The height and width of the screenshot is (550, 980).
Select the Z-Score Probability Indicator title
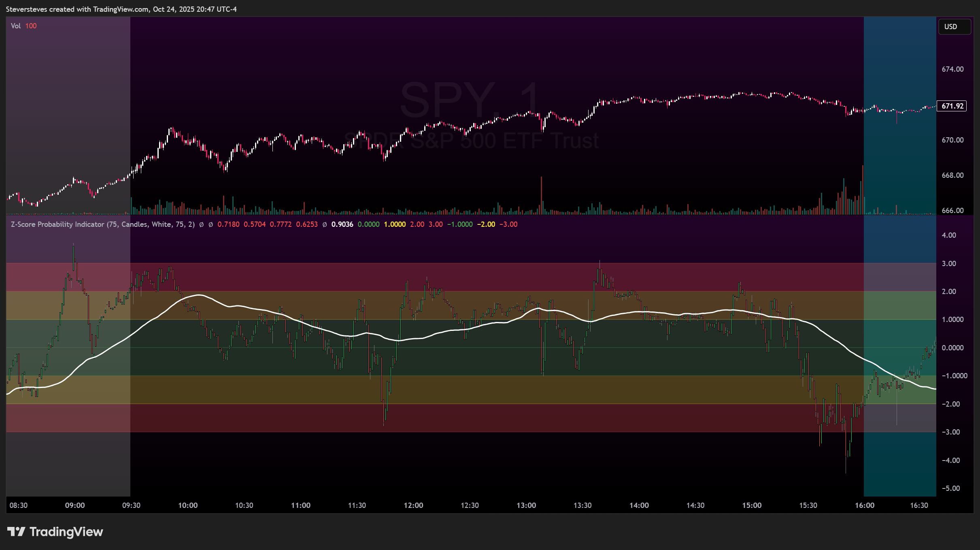pyautogui.click(x=103, y=224)
